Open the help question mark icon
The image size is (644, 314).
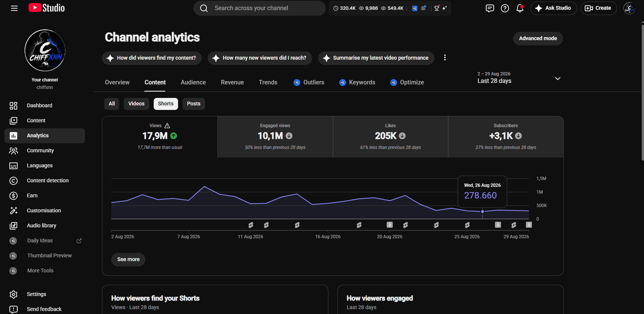pos(505,8)
